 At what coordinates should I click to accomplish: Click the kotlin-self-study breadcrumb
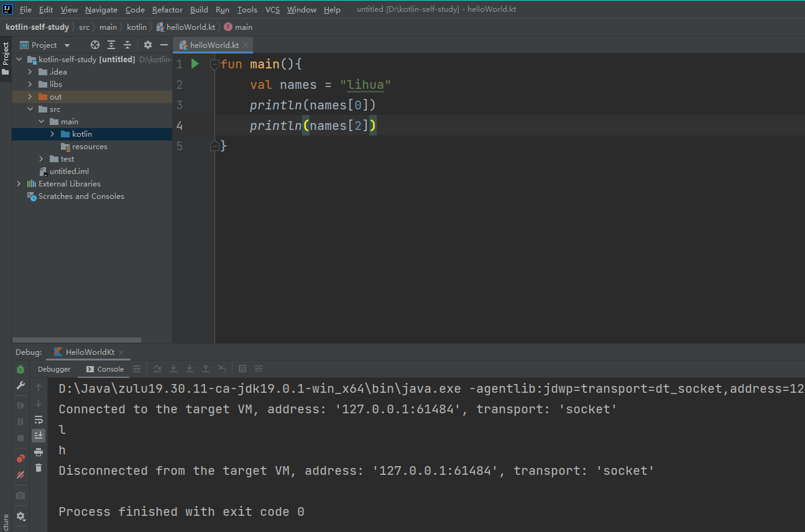(x=37, y=27)
